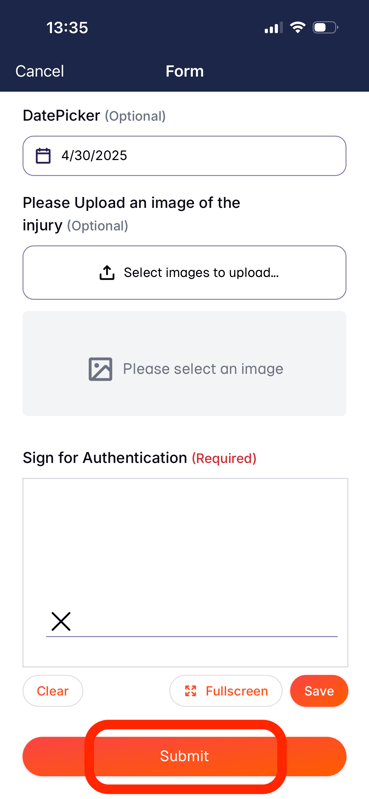Click the upload arrow icon
The width and height of the screenshot is (369, 799).
106,273
